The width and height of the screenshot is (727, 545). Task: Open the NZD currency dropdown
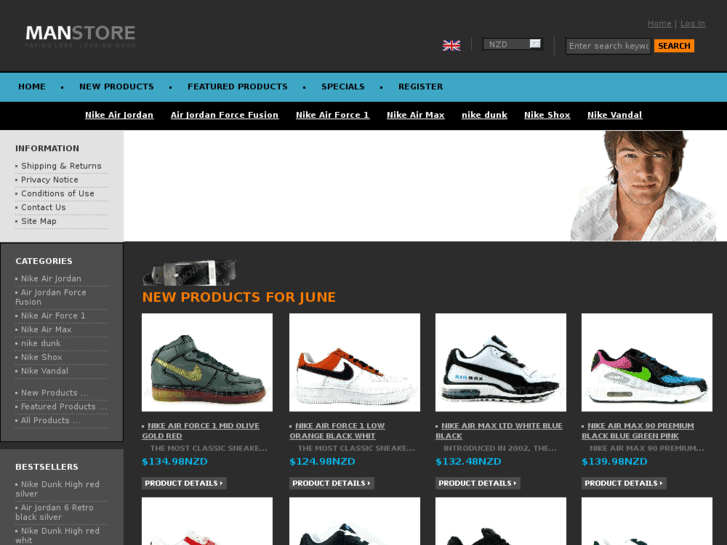click(512, 44)
